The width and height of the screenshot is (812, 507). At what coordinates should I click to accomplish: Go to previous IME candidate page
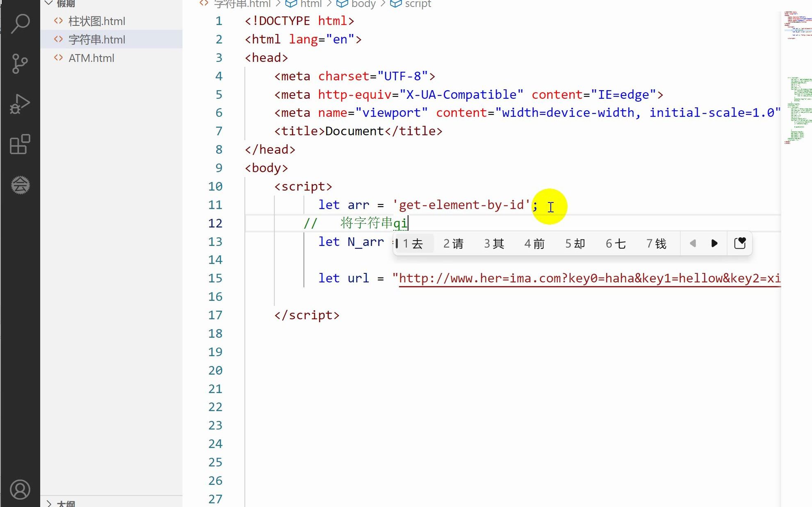pyautogui.click(x=693, y=243)
